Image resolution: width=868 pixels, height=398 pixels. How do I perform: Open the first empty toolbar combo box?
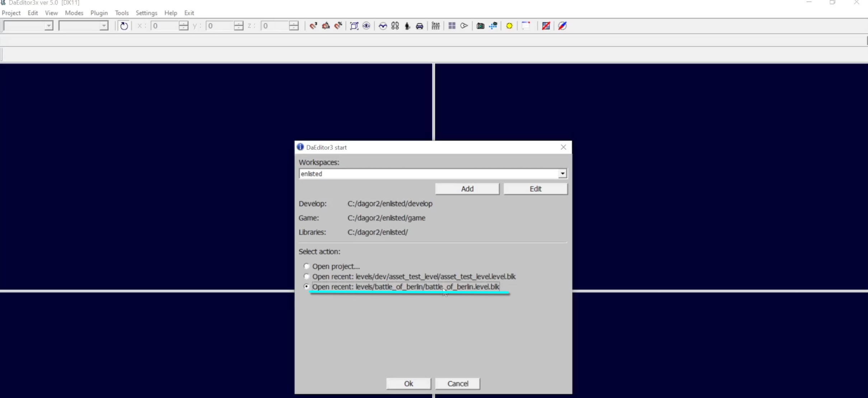tap(48, 26)
